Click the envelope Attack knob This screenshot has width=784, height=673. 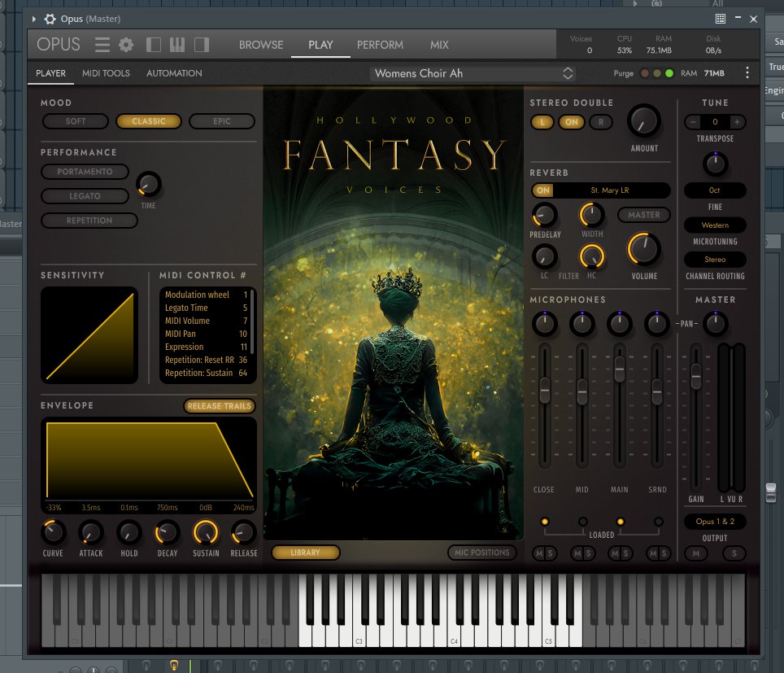coord(91,533)
